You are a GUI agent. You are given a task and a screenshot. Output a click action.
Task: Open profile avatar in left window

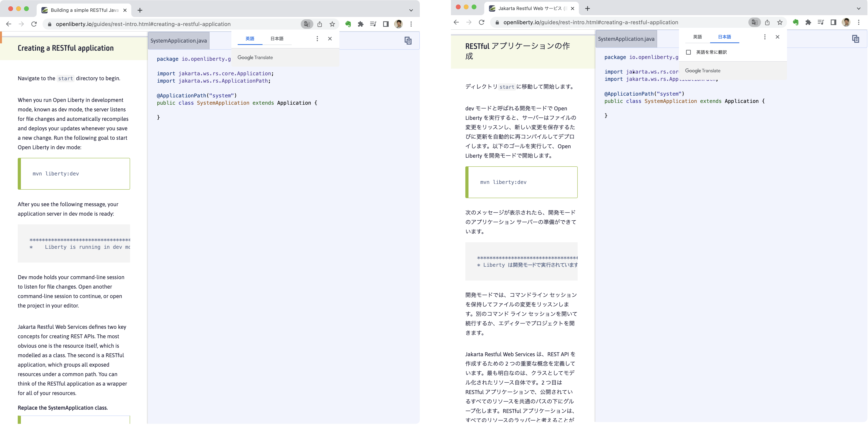point(398,24)
